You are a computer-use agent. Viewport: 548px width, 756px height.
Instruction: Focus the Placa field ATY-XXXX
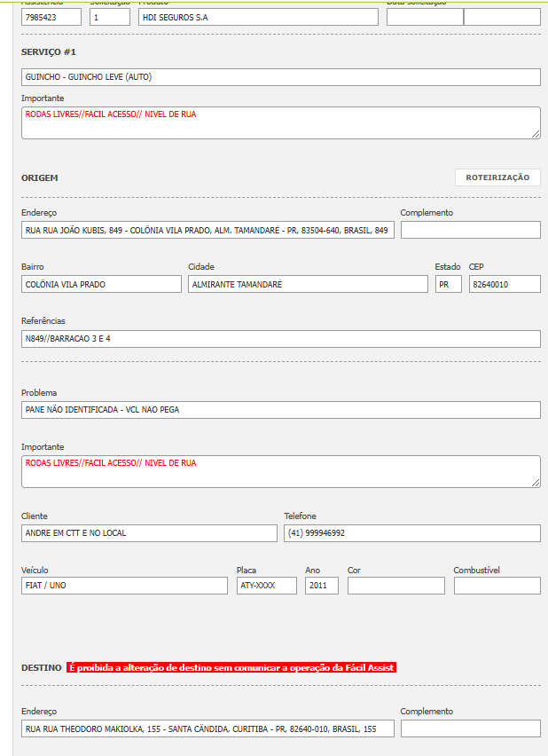coord(266,586)
